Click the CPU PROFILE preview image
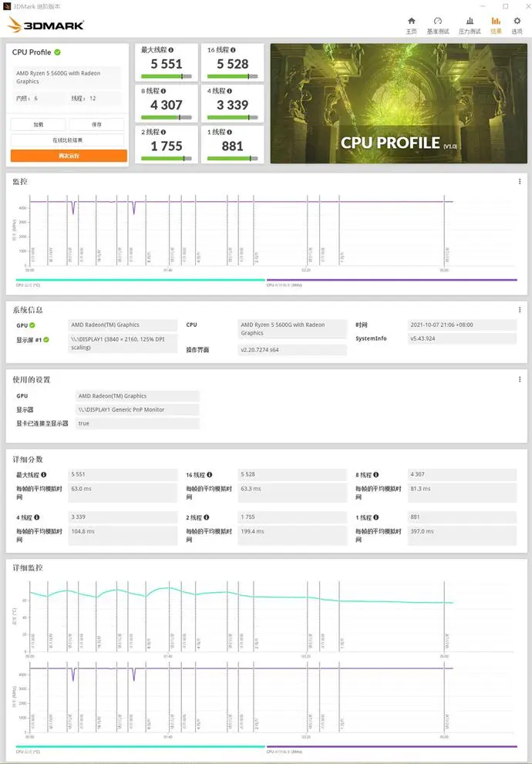Viewport: 532px width, 764px height. click(399, 103)
